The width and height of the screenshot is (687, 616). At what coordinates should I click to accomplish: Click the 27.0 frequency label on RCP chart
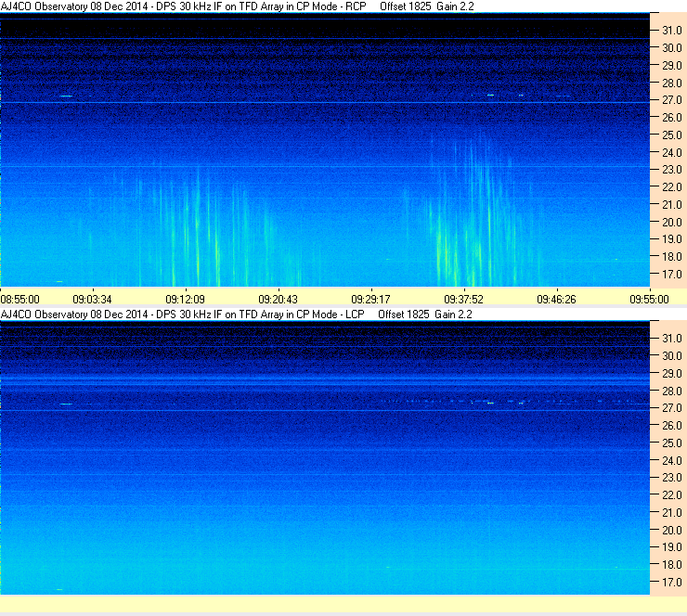pos(672,100)
